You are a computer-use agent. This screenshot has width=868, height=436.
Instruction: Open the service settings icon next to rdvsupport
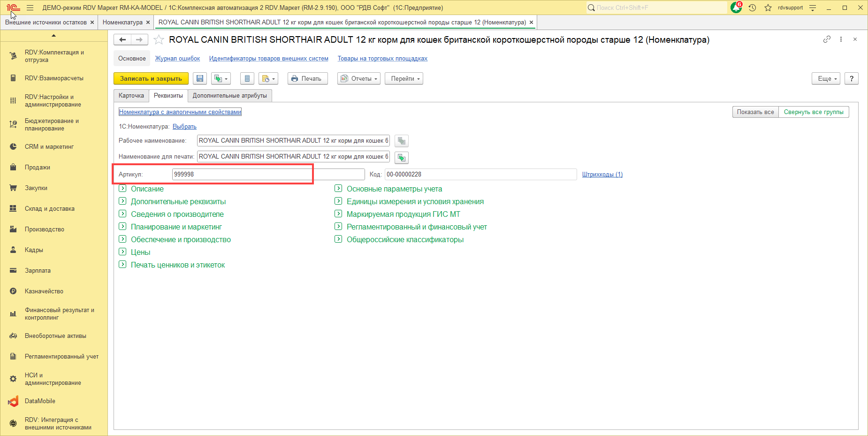(x=813, y=8)
